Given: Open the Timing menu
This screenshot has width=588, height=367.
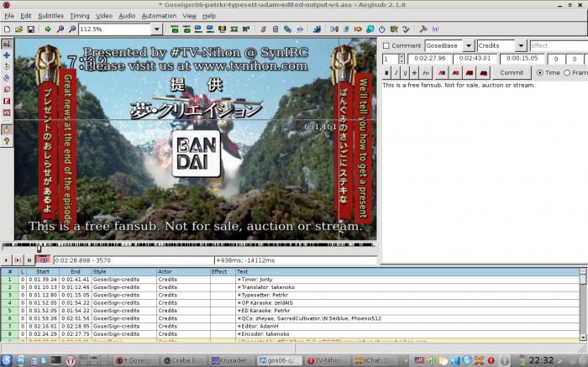Looking at the screenshot, I should [80, 16].
